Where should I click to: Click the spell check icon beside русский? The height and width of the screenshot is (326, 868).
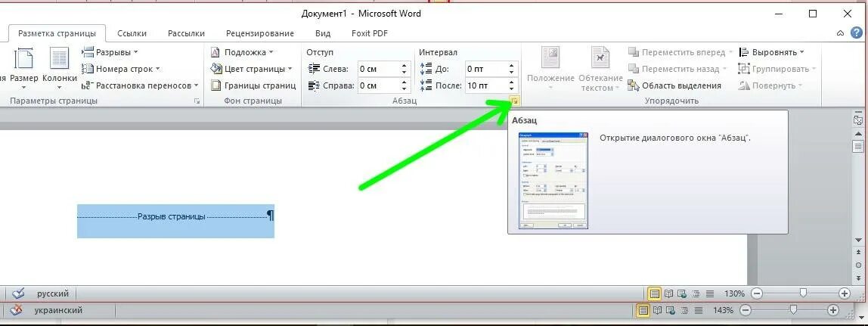pyautogui.click(x=19, y=293)
